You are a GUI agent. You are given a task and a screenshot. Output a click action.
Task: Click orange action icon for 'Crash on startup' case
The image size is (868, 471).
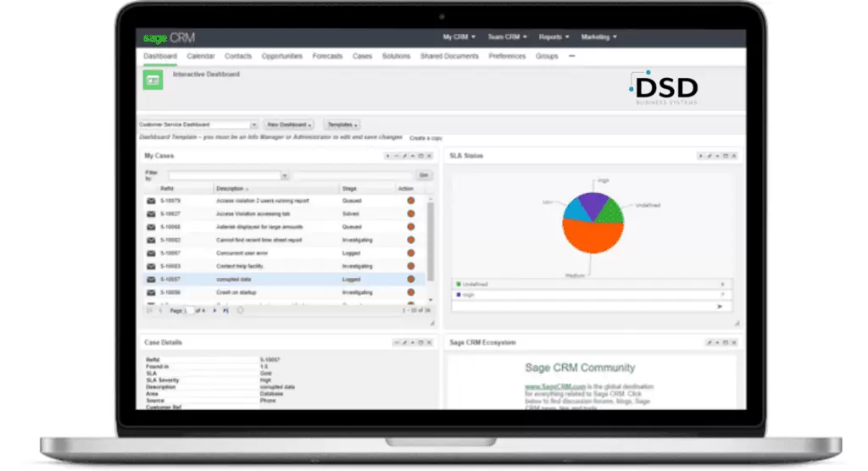click(411, 291)
